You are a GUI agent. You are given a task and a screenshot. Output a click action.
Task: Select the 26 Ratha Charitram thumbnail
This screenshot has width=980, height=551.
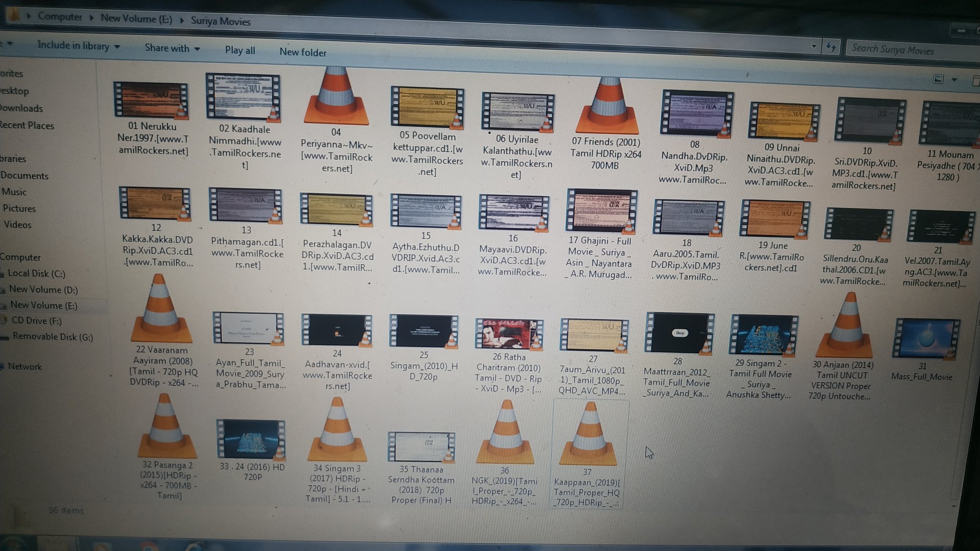(x=509, y=334)
